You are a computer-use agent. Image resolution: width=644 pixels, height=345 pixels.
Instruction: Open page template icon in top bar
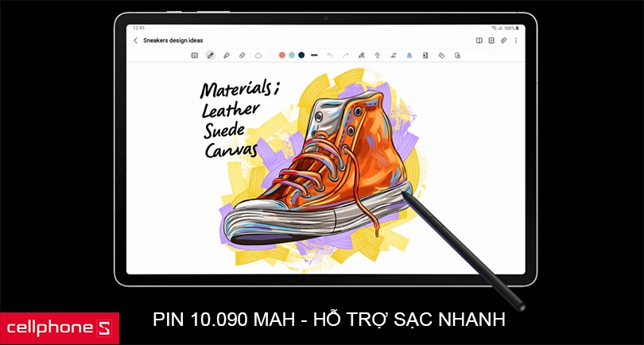[x=491, y=41]
